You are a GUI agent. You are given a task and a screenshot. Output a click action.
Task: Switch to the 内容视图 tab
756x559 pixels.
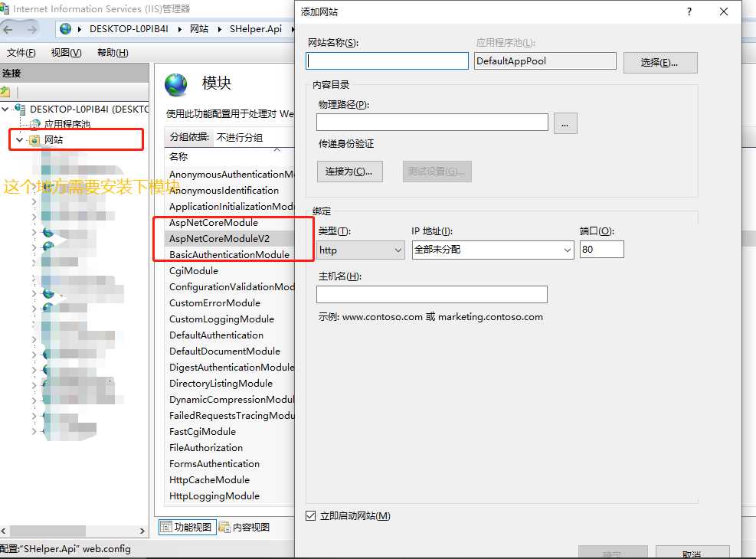[244, 527]
